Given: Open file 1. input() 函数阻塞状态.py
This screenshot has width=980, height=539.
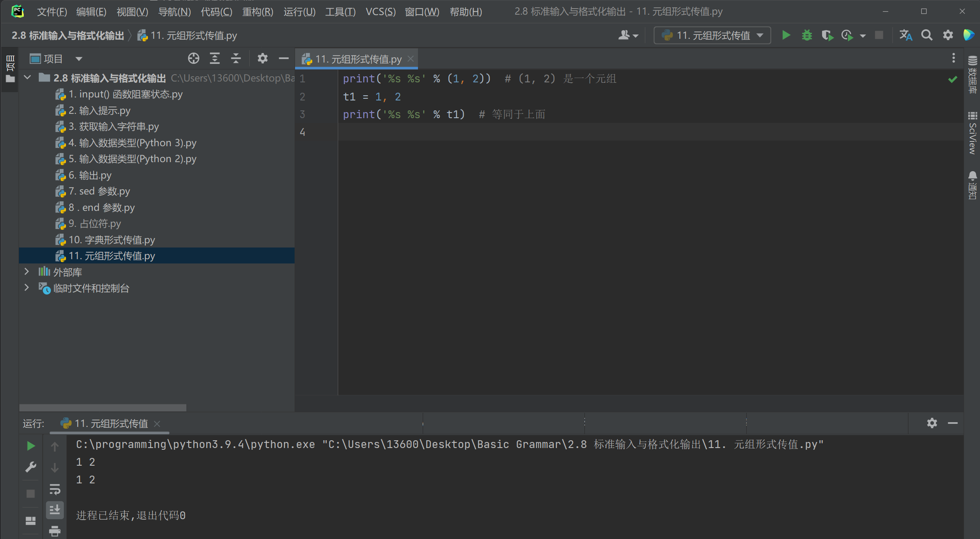Looking at the screenshot, I should point(119,94).
